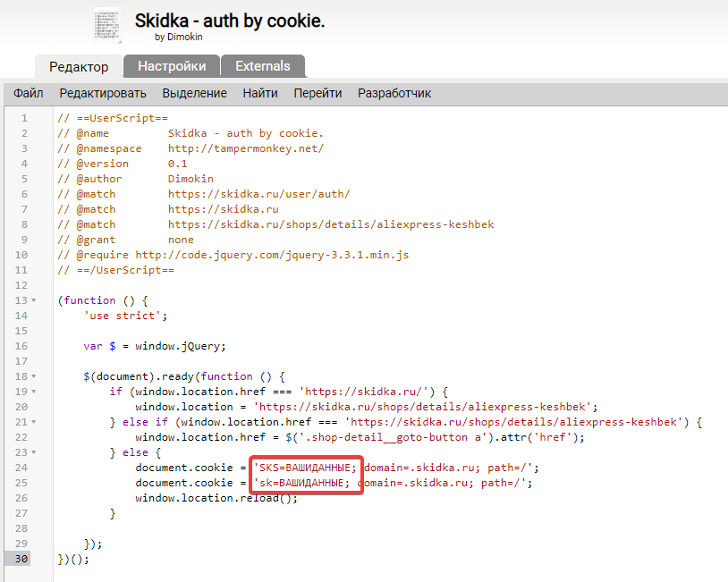Open the Разработчик menu
Screen dimensions: 728x582
point(394,93)
